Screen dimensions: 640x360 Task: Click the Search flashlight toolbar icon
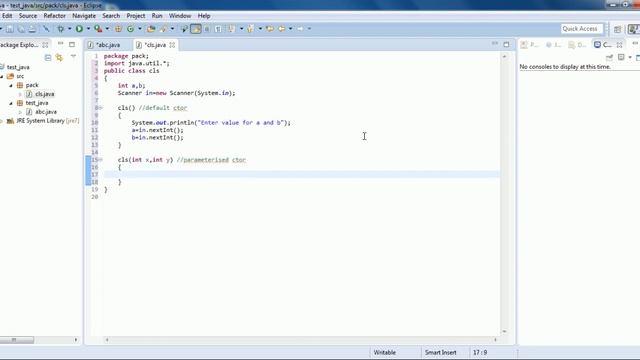click(163, 29)
